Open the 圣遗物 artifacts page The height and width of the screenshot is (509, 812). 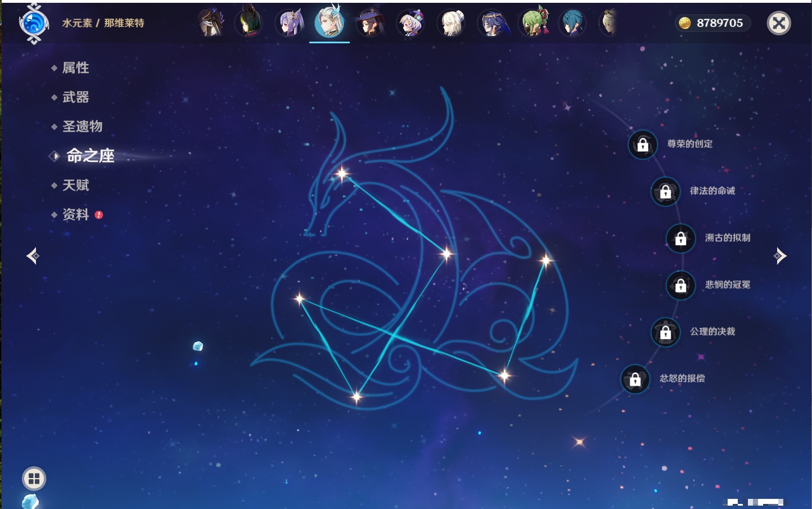(x=82, y=127)
